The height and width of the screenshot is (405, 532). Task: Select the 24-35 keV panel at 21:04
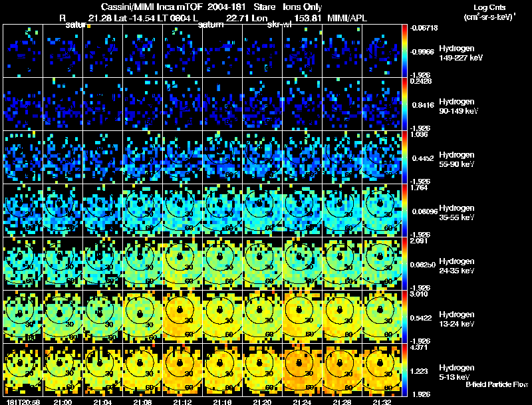pyautogui.click(x=102, y=264)
